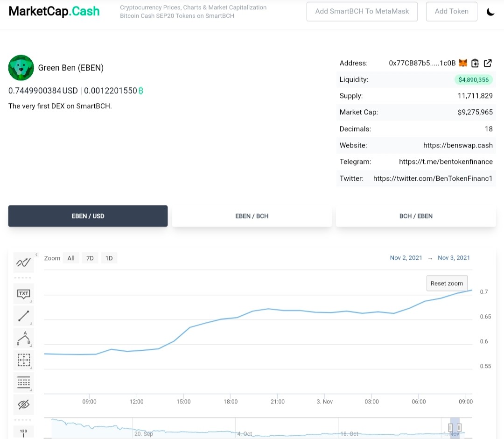Add token to MetaMask via fox icon
504x439 pixels.
463,63
